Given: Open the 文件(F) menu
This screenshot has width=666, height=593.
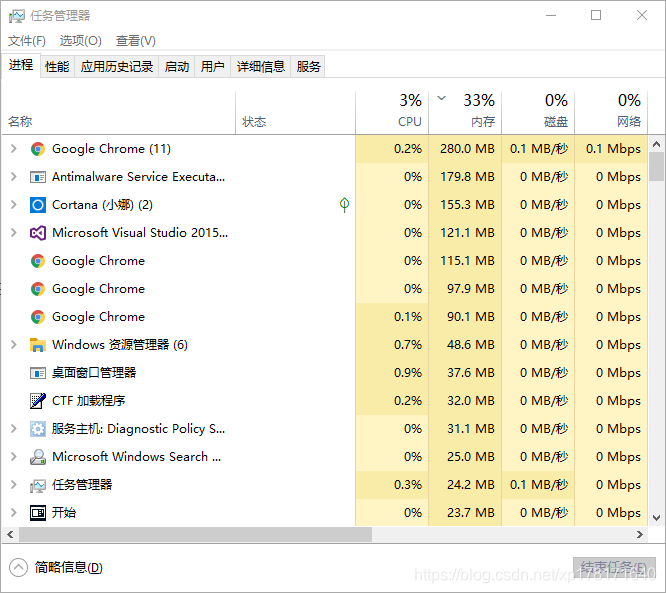Looking at the screenshot, I should tap(27, 41).
